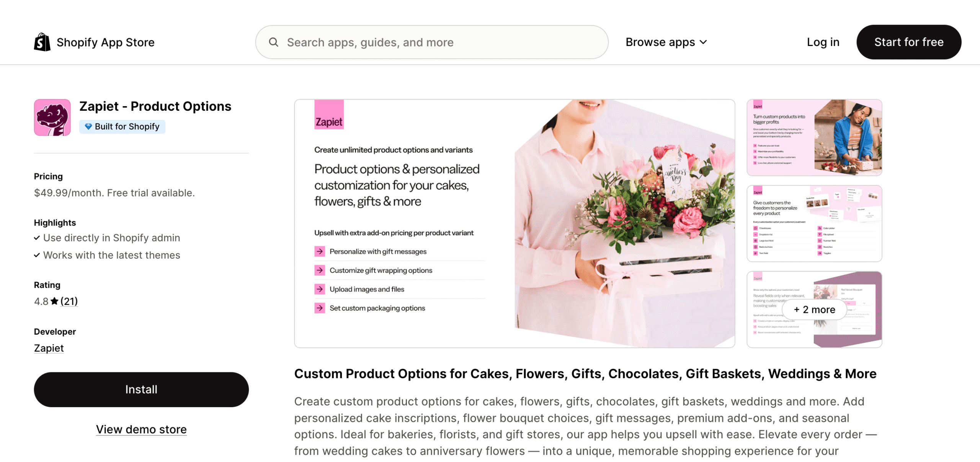The image size is (980, 462).
Task: Click the Shopify bag logo icon
Action: (42, 42)
